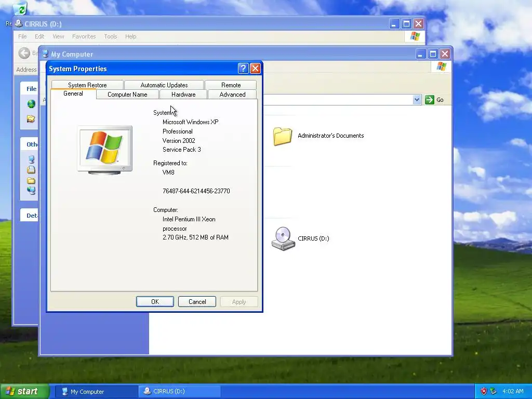532x399 pixels.
Task: Click the Service Pack 3 text
Action: [181, 149]
